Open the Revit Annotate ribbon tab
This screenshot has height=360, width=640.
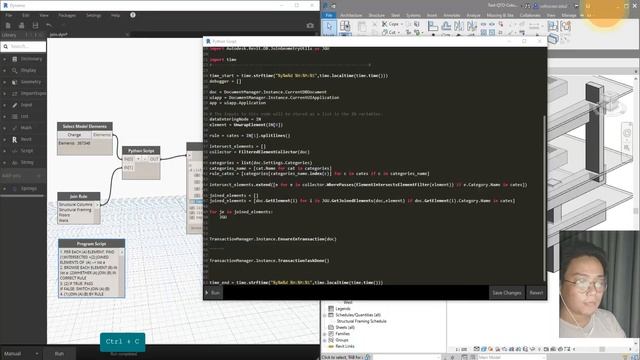tap(451, 15)
